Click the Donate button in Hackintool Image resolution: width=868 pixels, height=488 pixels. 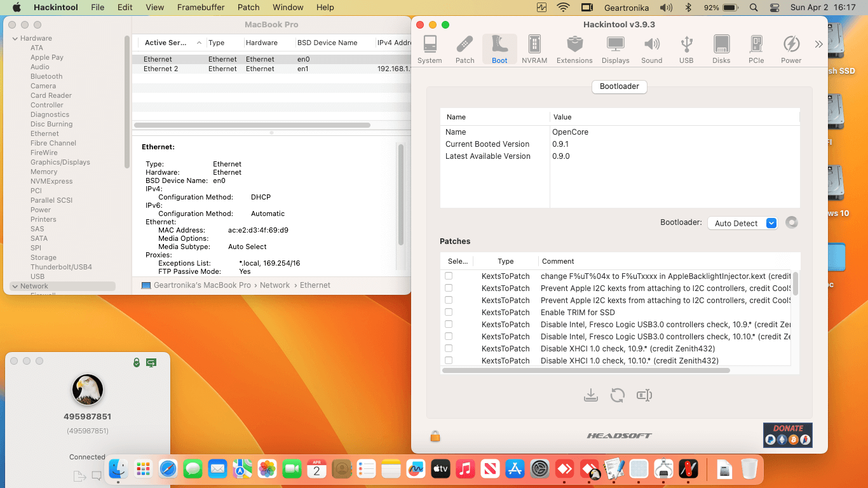(x=788, y=435)
